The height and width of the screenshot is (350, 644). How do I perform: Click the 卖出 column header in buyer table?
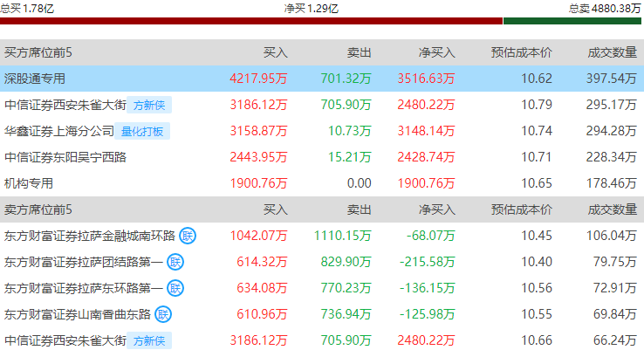(x=359, y=52)
